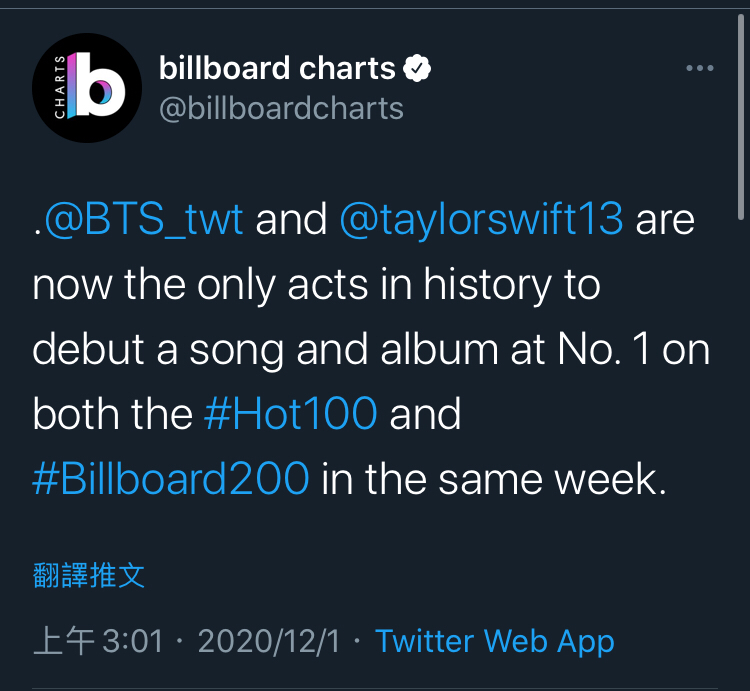This screenshot has width=750, height=691.
Task: Click the verified badge next to billboard charts
Action: 417,68
